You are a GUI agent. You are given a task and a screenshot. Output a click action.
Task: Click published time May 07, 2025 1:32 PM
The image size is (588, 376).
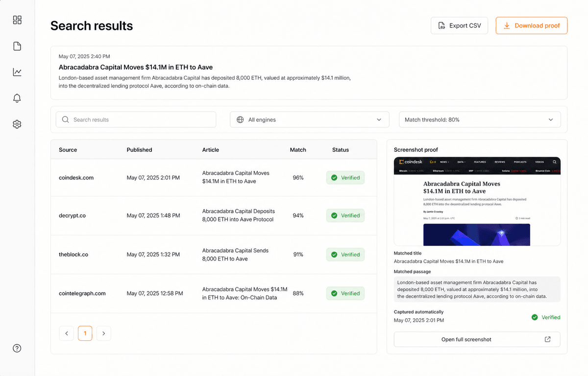(153, 255)
